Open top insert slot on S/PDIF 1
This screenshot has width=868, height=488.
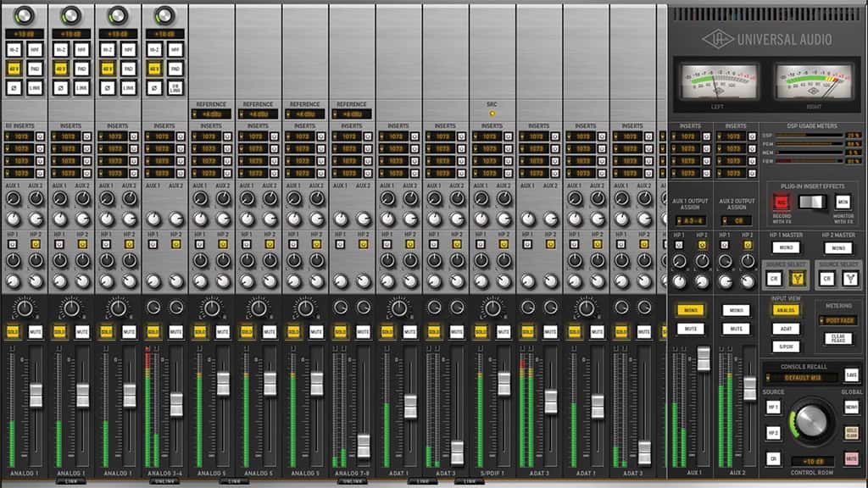487,136
